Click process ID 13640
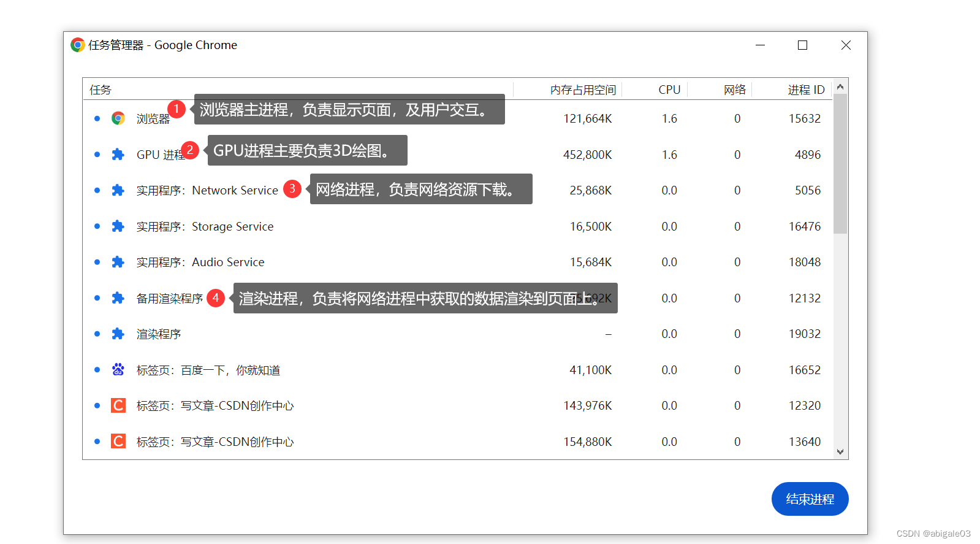Screen dimensions: 980x544 805,442
